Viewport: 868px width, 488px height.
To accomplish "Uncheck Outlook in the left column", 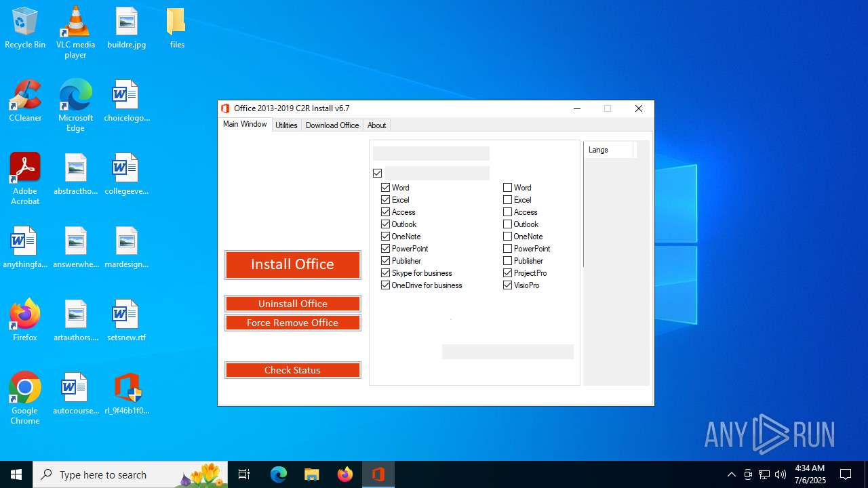I will pos(385,224).
